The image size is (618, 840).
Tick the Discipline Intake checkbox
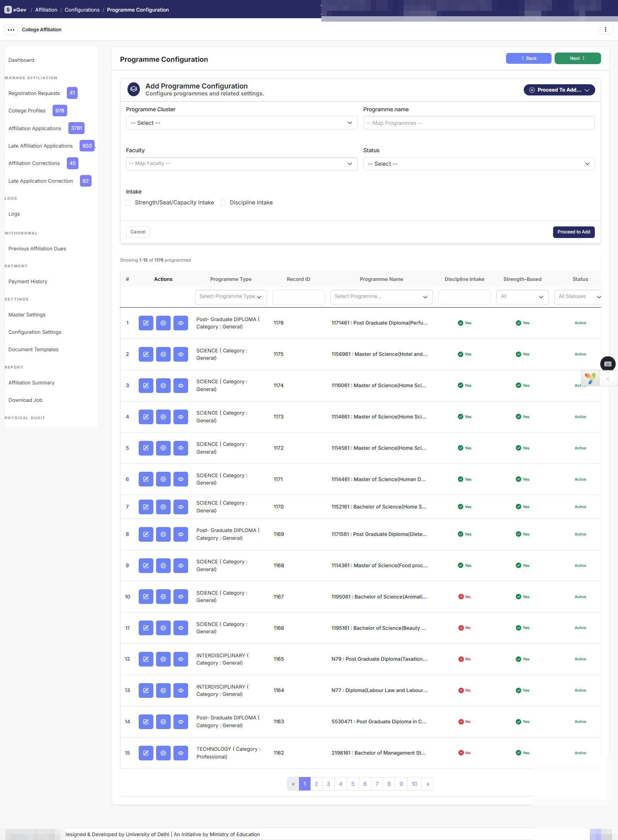click(x=223, y=202)
